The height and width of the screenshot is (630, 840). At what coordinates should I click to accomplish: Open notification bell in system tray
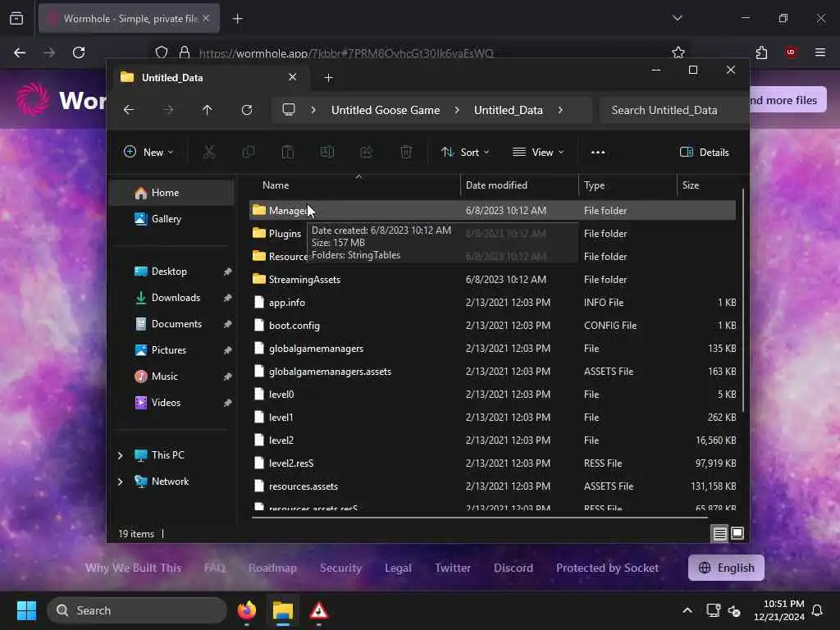tap(818, 610)
